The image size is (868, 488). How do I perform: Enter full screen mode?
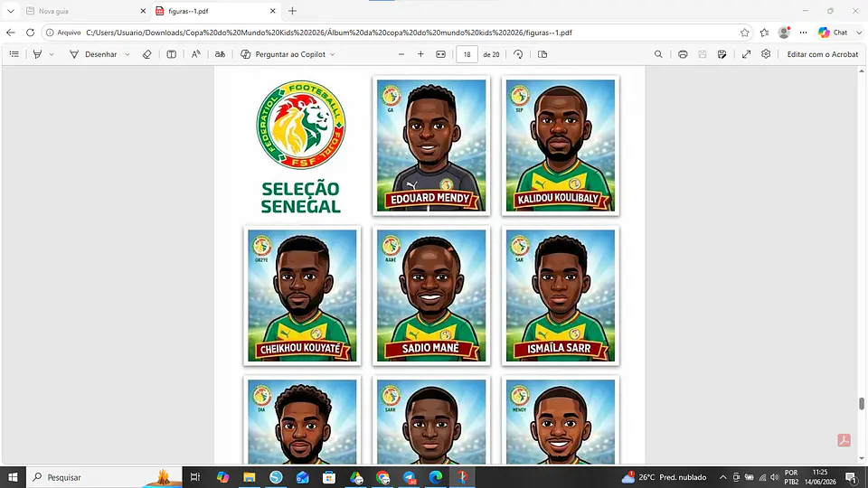746,54
